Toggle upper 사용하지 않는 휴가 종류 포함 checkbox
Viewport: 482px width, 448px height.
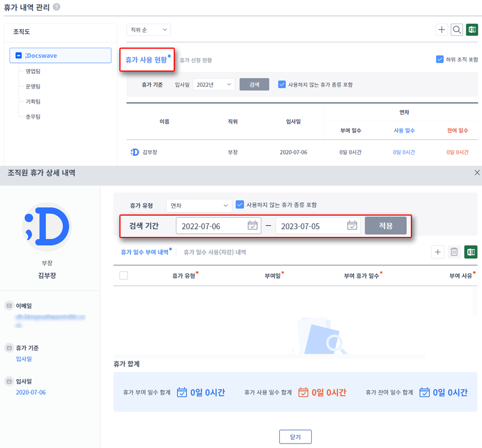[x=281, y=85]
